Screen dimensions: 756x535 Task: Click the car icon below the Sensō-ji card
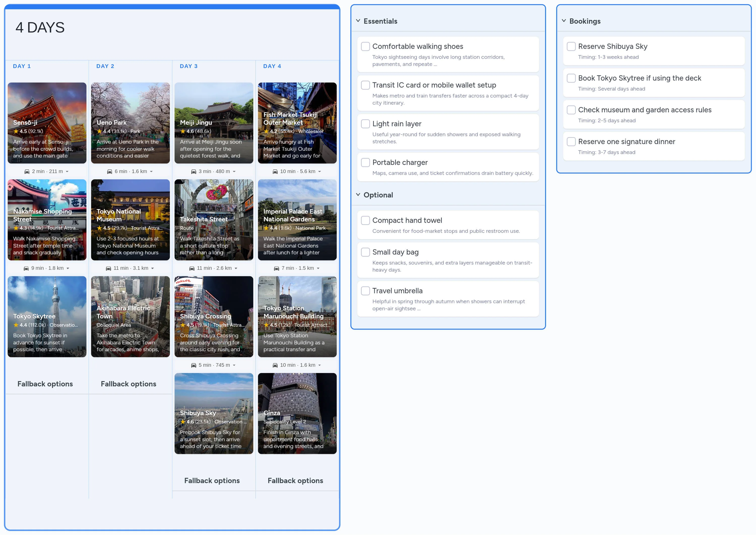[x=27, y=171]
